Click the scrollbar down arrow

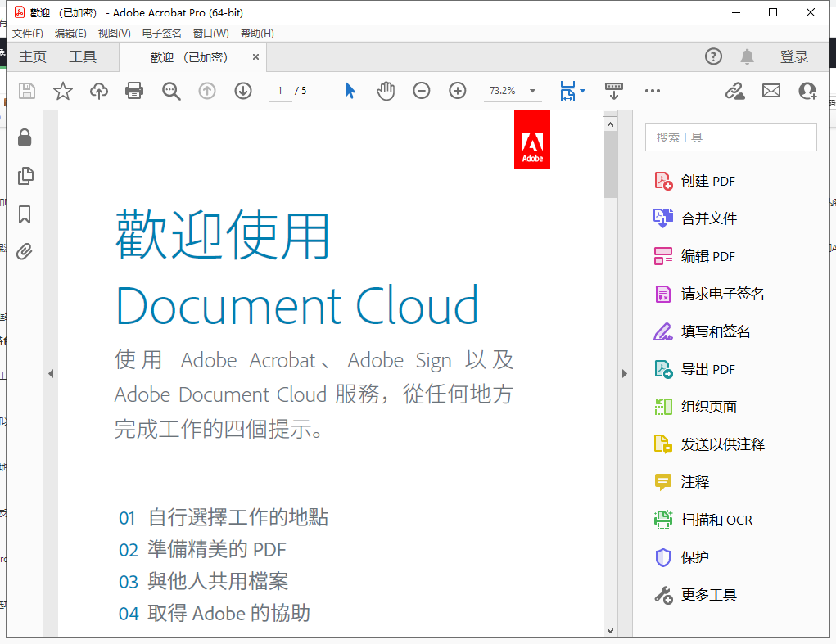611,631
